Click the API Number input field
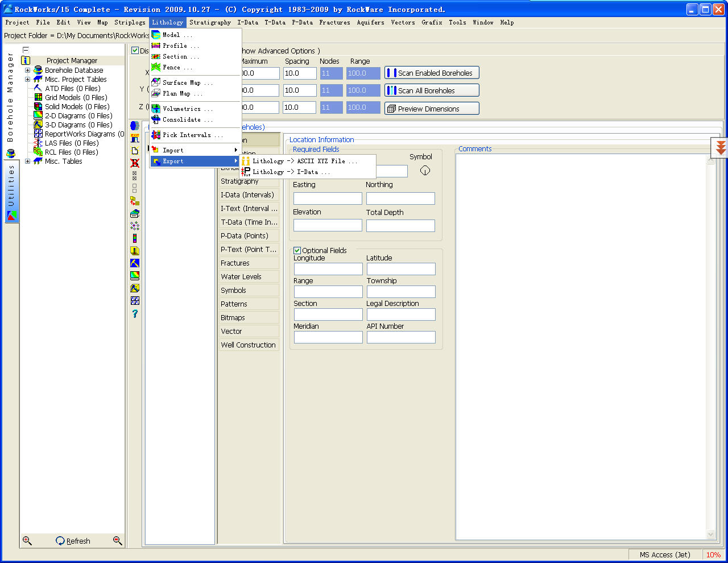 [x=401, y=337]
